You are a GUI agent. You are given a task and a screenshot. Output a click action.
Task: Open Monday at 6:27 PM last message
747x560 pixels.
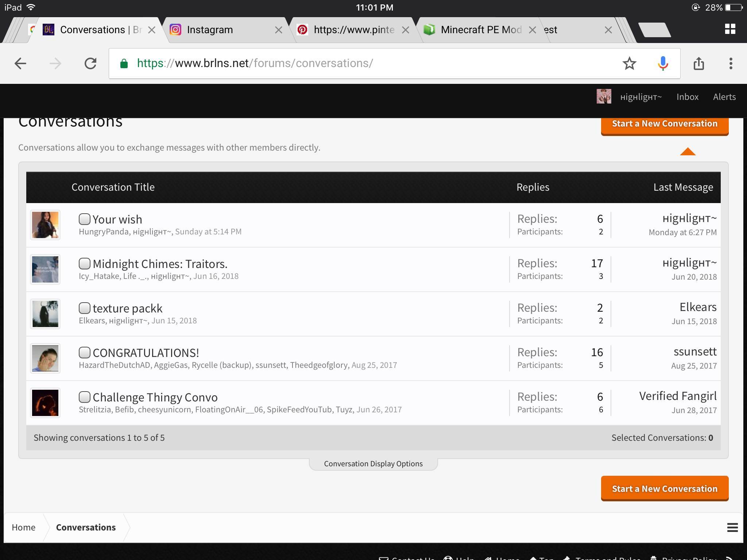point(683,232)
